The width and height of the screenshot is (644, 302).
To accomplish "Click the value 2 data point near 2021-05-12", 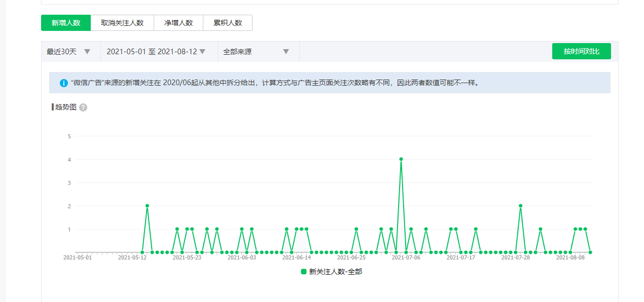I will tap(147, 206).
